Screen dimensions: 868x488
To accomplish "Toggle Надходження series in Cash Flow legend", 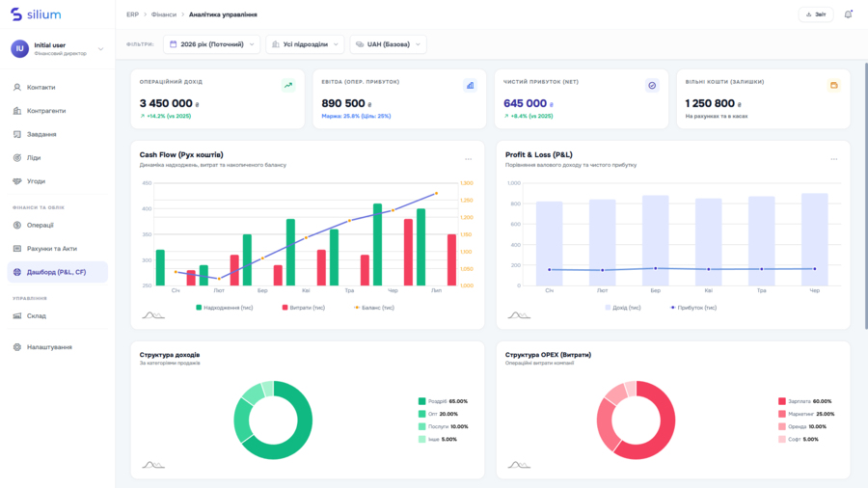I will pyautogui.click(x=224, y=308).
